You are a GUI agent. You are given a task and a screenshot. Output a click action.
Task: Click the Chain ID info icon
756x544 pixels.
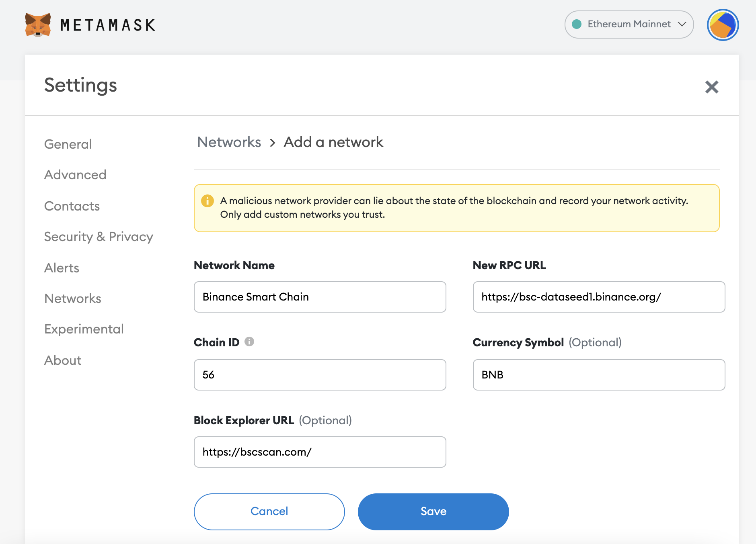pyautogui.click(x=249, y=342)
